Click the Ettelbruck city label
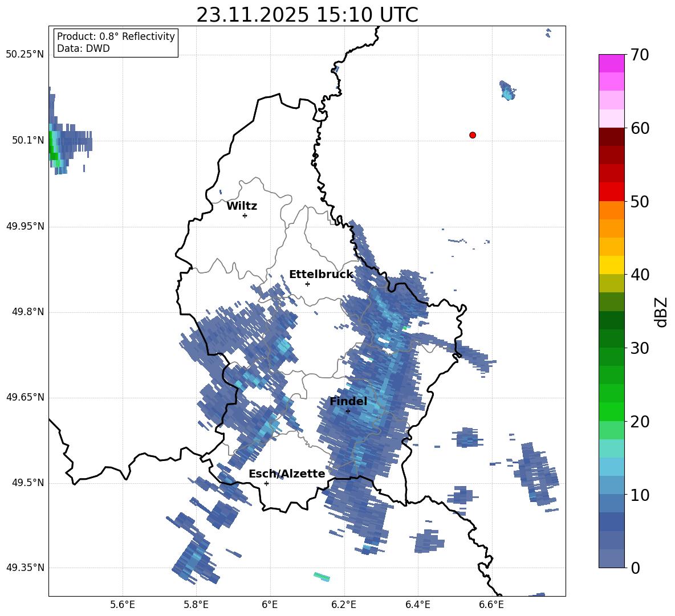Screen dimensions: 675x616 tap(321, 275)
